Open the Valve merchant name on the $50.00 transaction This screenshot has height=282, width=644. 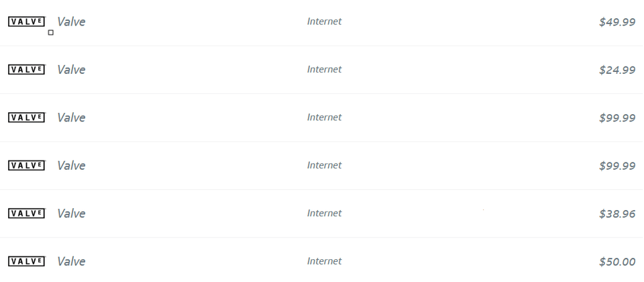(71, 261)
